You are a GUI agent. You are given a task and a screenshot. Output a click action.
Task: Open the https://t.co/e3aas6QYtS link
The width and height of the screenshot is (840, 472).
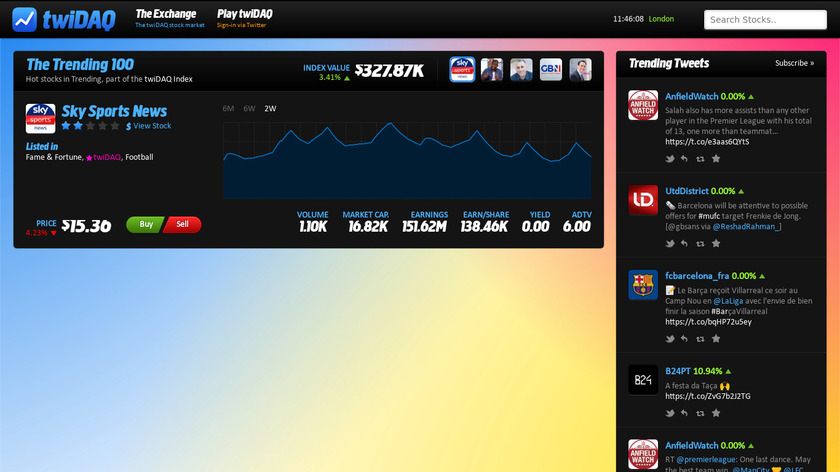point(707,142)
